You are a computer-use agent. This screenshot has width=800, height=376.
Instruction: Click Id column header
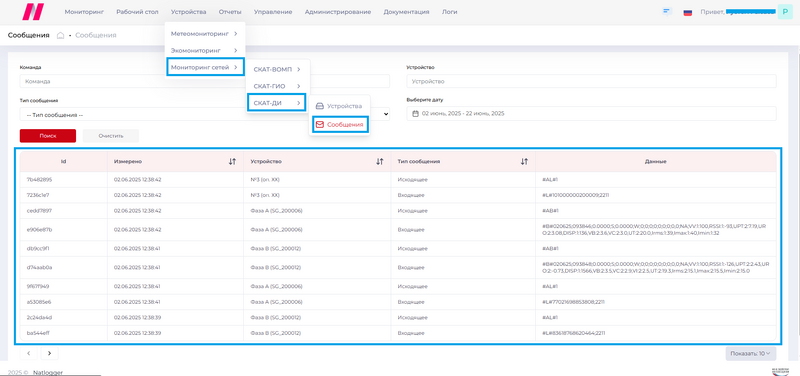[64, 161]
